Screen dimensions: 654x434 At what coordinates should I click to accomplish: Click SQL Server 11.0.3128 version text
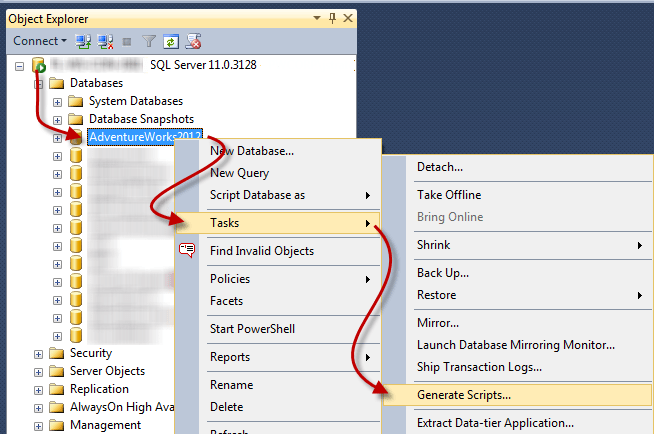point(203,65)
